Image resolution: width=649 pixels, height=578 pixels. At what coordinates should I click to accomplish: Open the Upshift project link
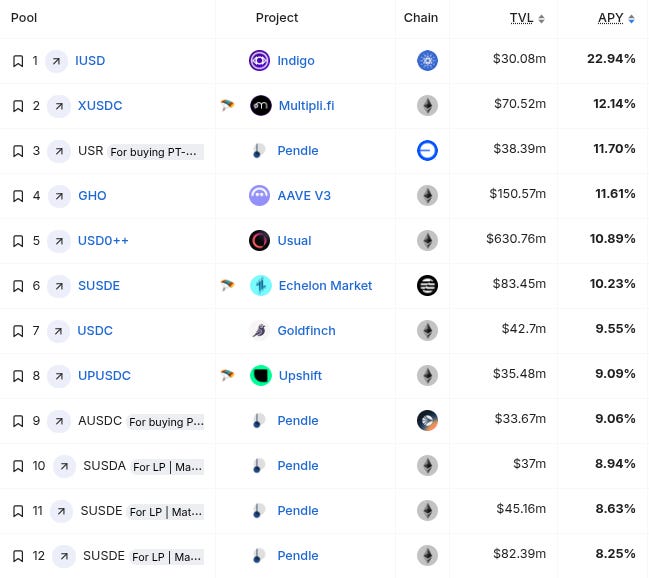pyautogui.click(x=300, y=376)
